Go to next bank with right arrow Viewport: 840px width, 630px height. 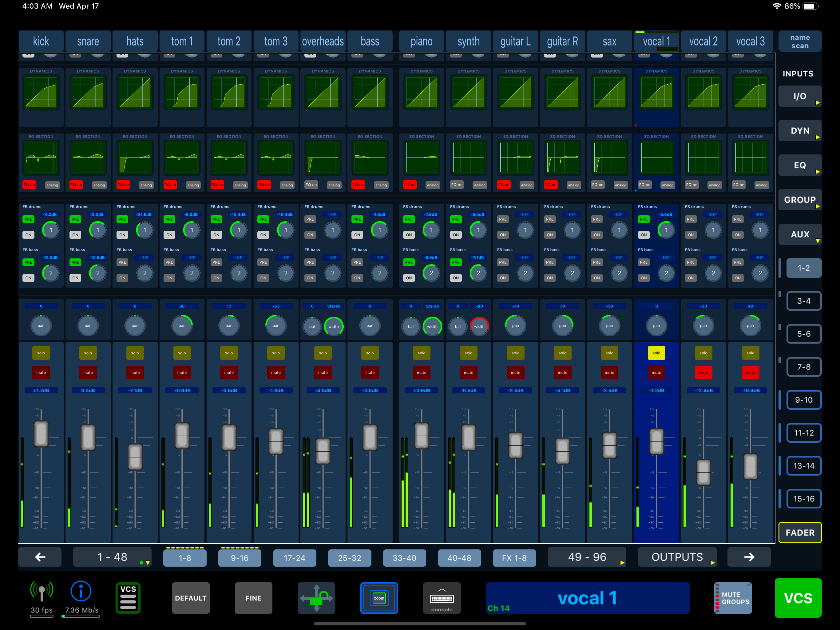[749, 557]
